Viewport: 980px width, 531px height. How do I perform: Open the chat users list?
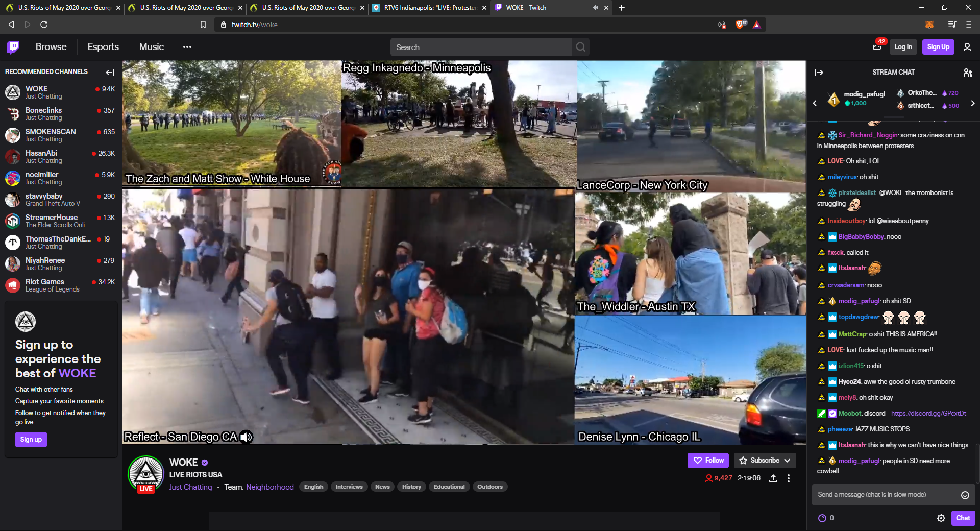(x=967, y=73)
